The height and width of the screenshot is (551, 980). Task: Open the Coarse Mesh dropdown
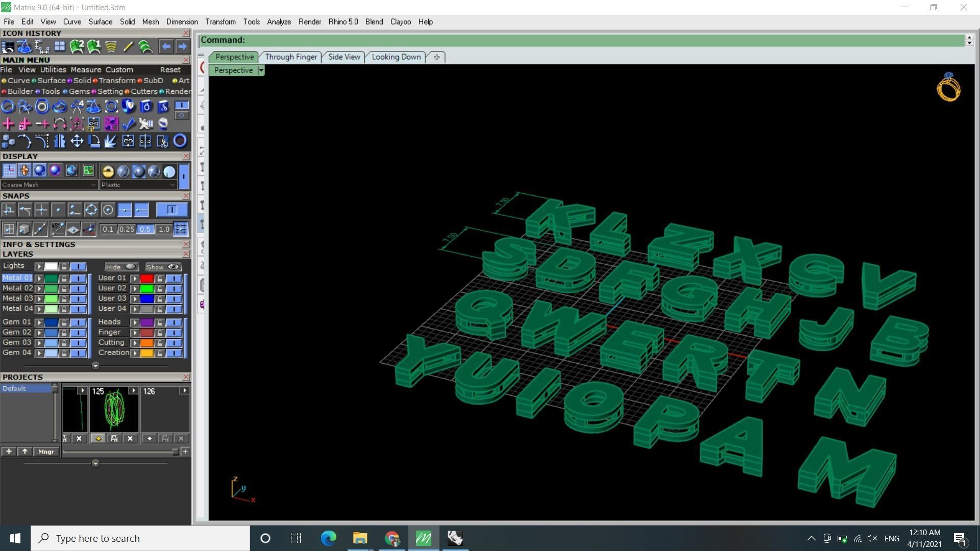[x=49, y=185]
